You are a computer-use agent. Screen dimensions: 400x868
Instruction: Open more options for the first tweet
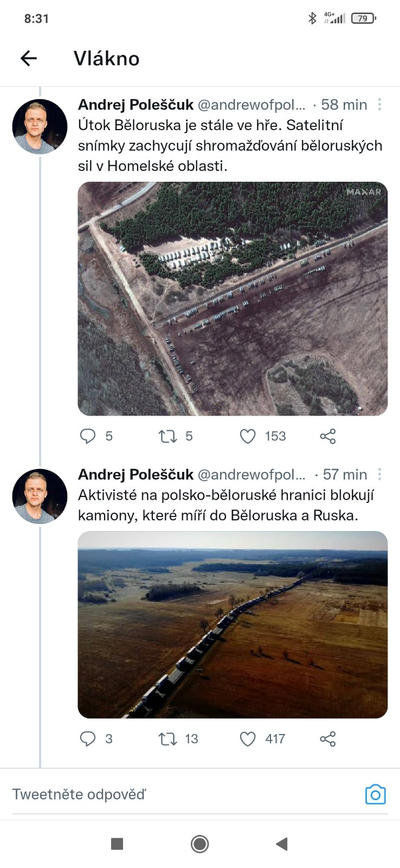coord(379,104)
